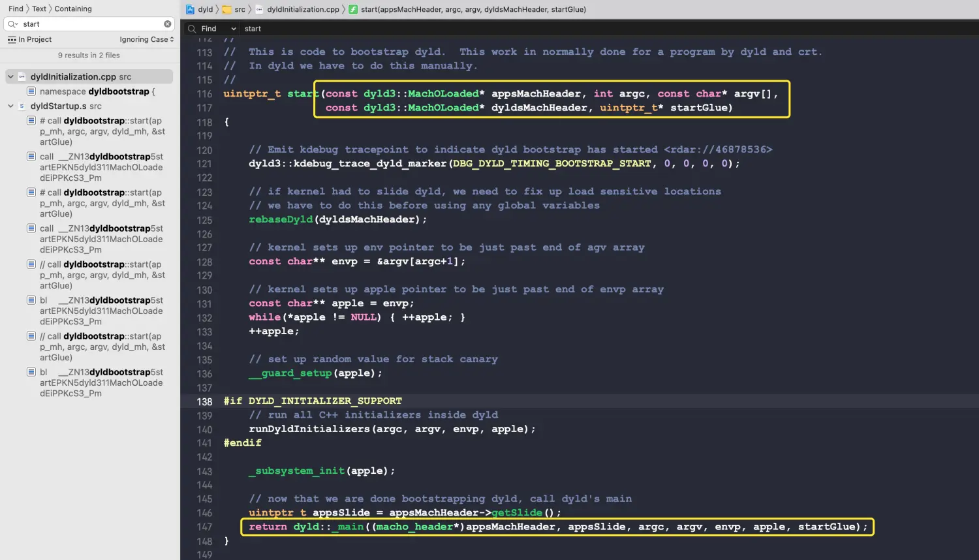The image size is (979, 560).
Task: Click the result icon beside 'namespace dyldbootstrap'
Action: 31,91
